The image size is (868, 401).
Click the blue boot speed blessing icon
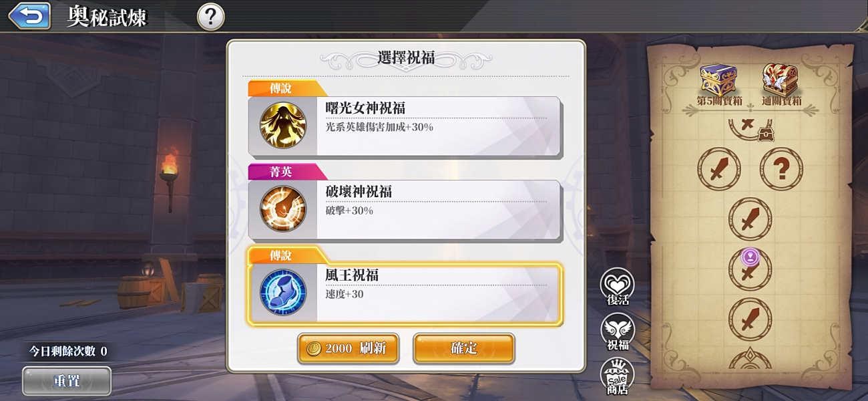point(282,292)
